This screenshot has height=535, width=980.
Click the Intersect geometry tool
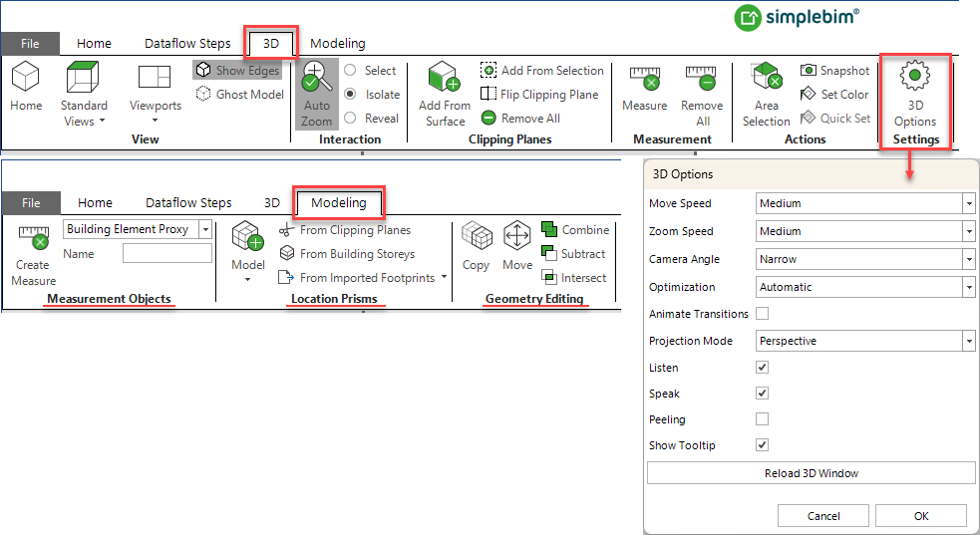point(574,278)
